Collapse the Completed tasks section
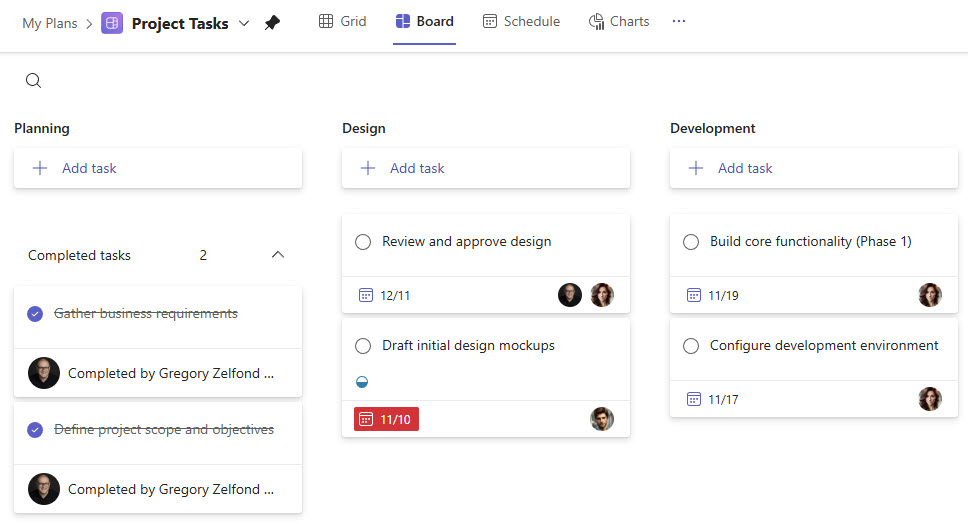The width and height of the screenshot is (968, 524). coord(278,255)
